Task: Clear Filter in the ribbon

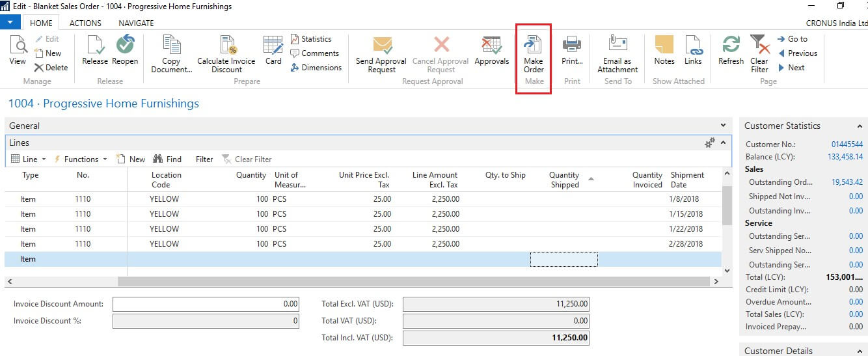Action: (x=759, y=46)
